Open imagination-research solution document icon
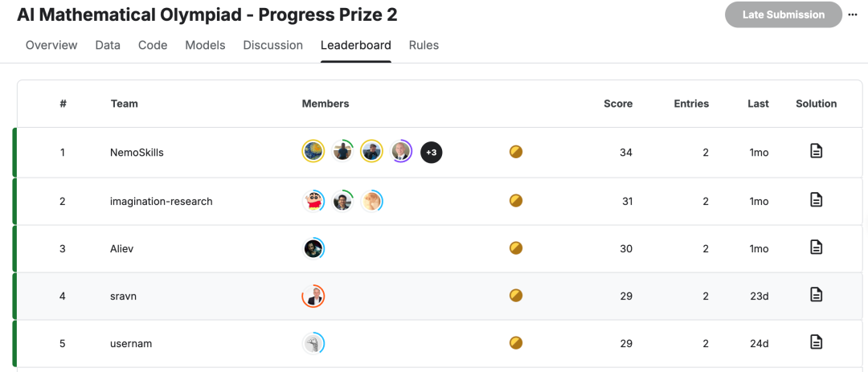Screen dimensions: 868x372 click(816, 200)
